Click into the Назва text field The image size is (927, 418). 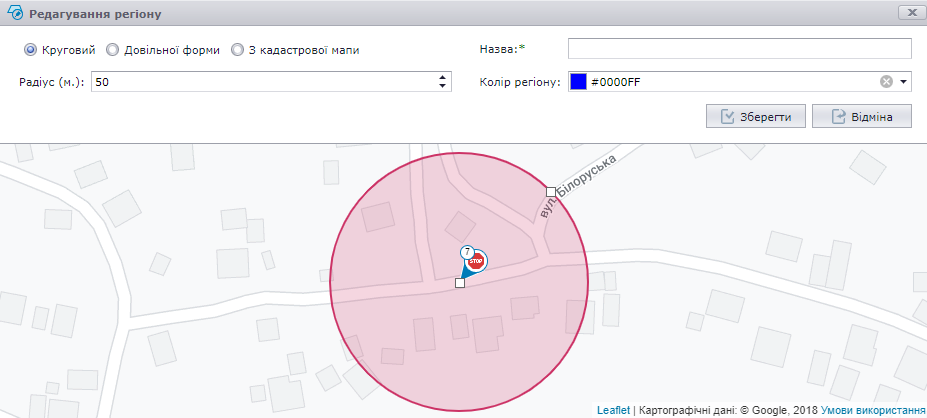(x=740, y=48)
